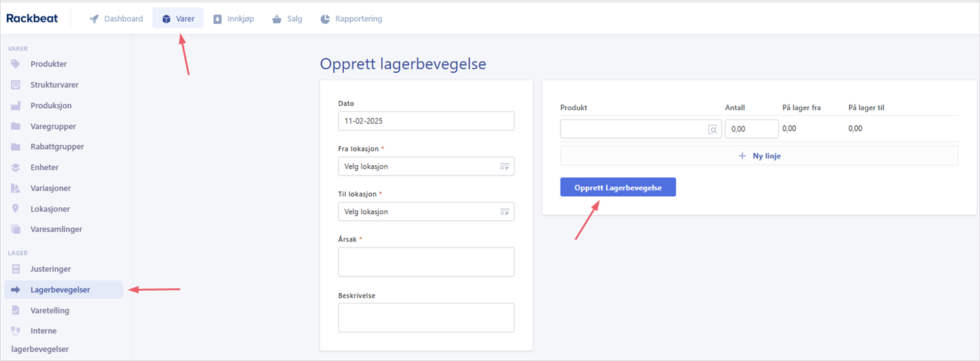980x361 pixels.
Task: Click the Strukturvarer icon in sidebar
Action: [16, 85]
